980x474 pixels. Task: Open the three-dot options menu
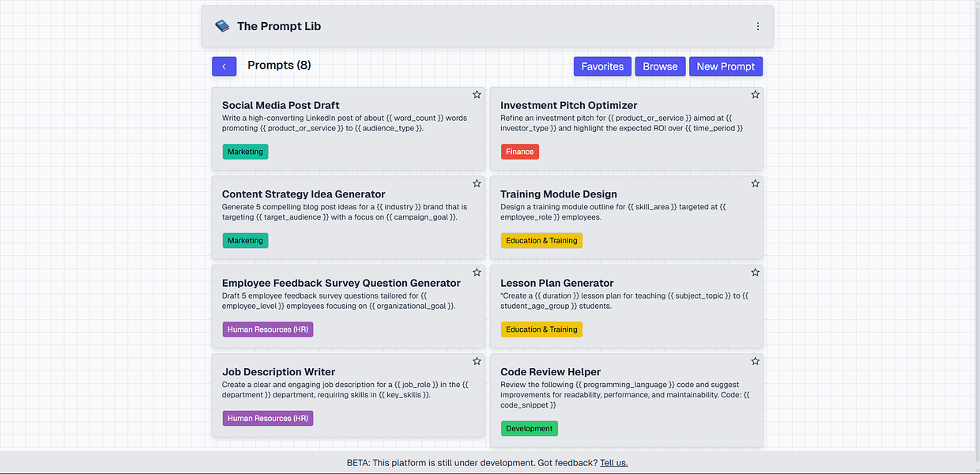pyautogui.click(x=757, y=25)
